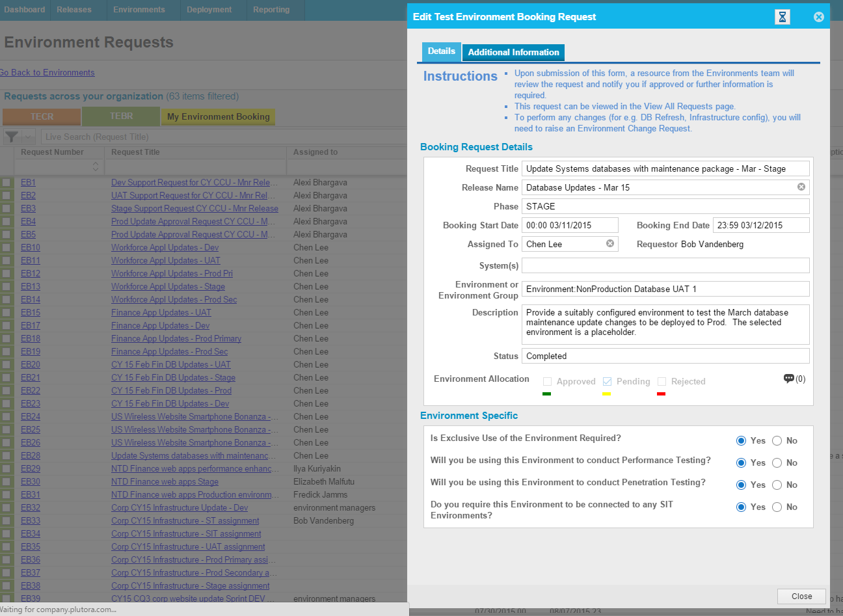Click the yellow Pending color indicator
The width and height of the screenshot is (843, 616).
[x=606, y=394]
